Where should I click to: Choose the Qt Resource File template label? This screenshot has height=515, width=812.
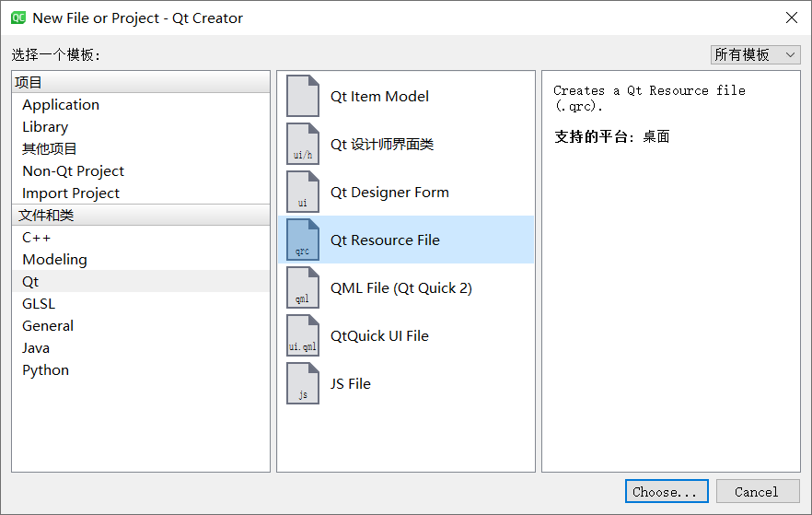[385, 240]
